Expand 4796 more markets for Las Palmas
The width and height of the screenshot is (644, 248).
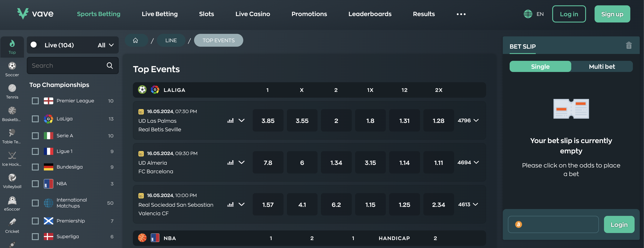[x=468, y=120]
